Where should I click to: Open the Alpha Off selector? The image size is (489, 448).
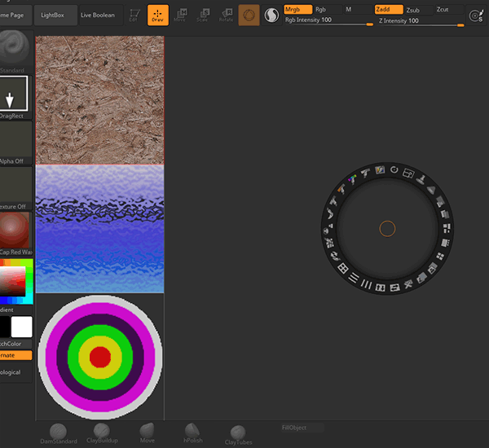click(15, 139)
